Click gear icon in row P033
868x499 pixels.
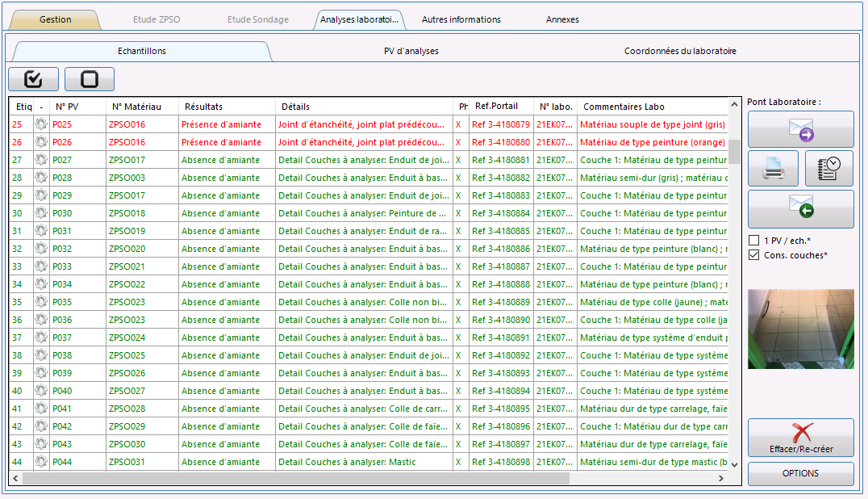41,266
